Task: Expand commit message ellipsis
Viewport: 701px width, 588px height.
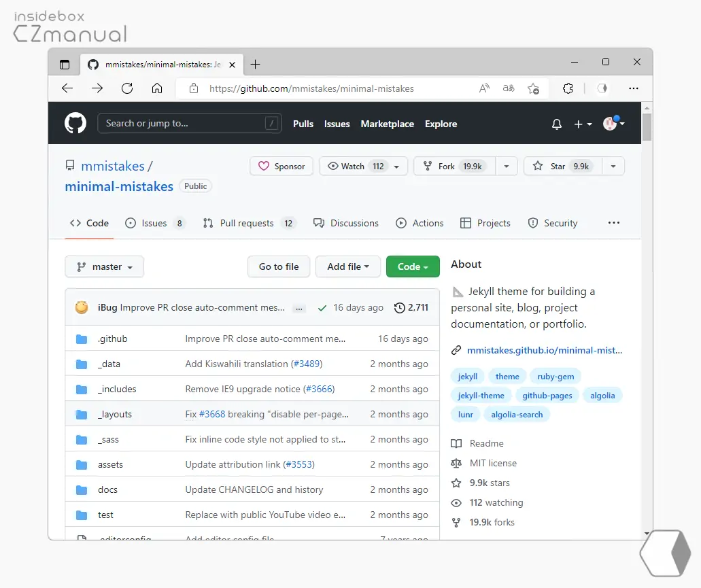Action: click(x=298, y=309)
